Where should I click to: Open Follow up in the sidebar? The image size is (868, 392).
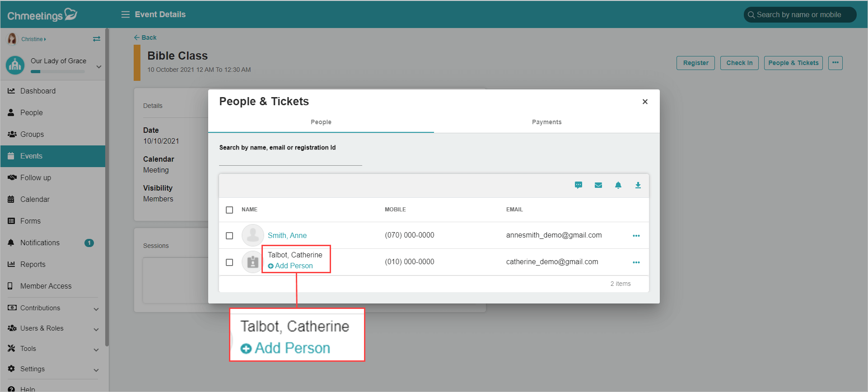[53, 177]
